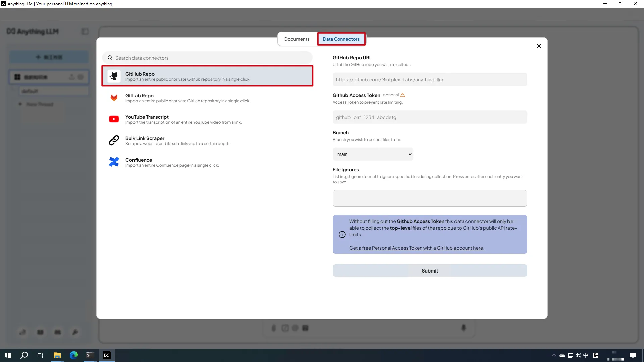The height and width of the screenshot is (362, 644).
Task: Switch to the Documents tab
Action: point(297,39)
